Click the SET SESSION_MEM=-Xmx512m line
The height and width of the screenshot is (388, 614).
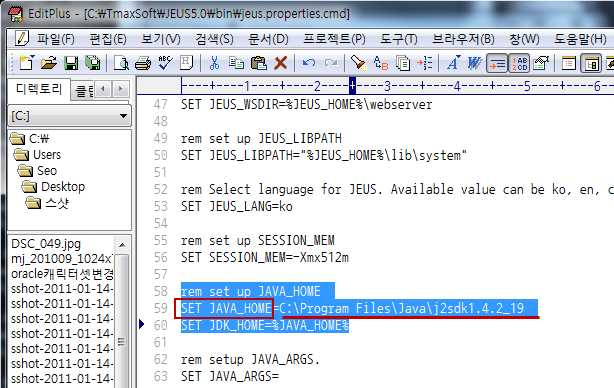tap(265, 257)
